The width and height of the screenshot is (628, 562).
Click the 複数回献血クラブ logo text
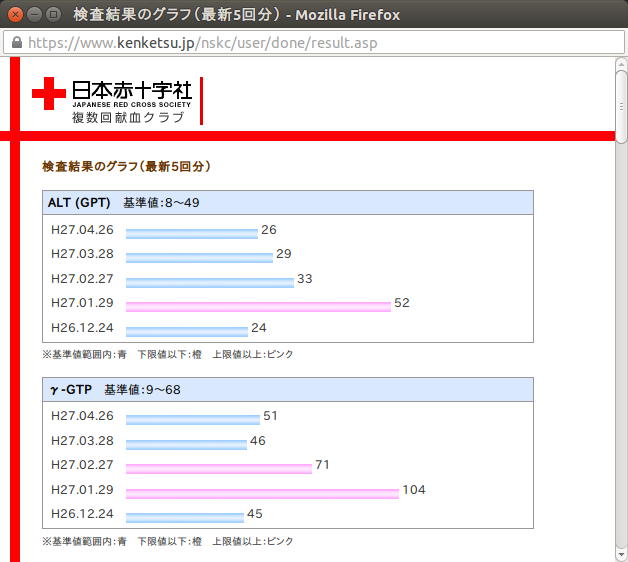coord(128,117)
